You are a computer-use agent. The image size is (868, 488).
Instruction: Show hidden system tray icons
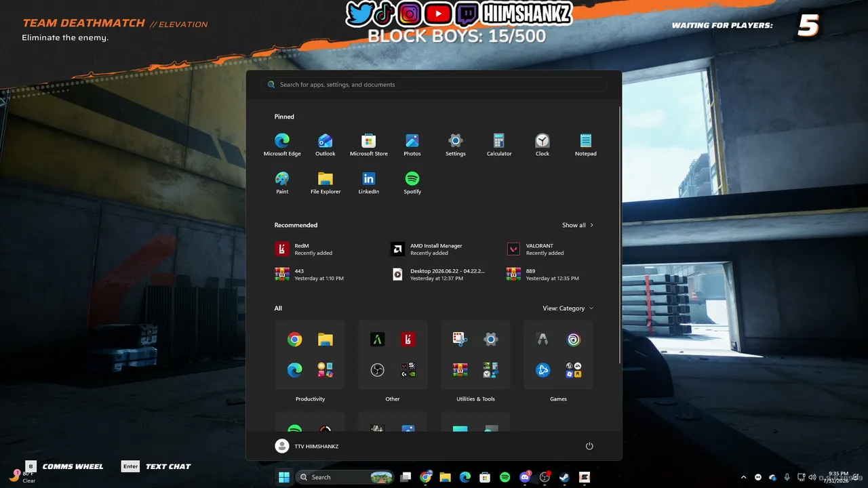point(744,477)
